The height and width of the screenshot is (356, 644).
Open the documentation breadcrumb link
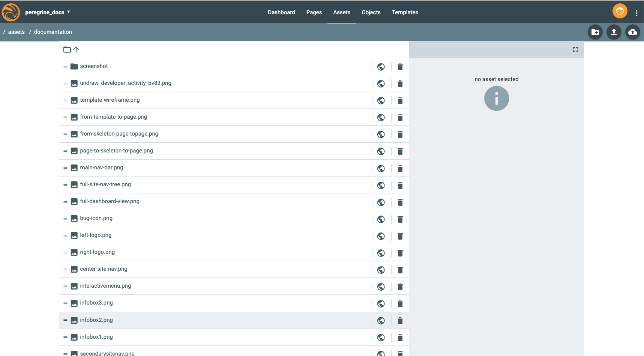click(53, 32)
